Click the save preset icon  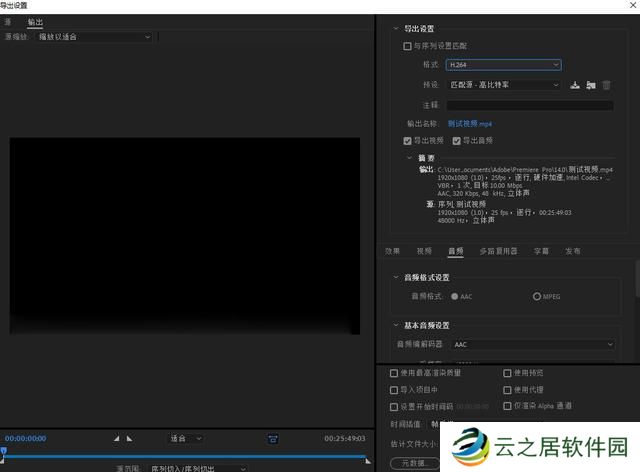575,85
